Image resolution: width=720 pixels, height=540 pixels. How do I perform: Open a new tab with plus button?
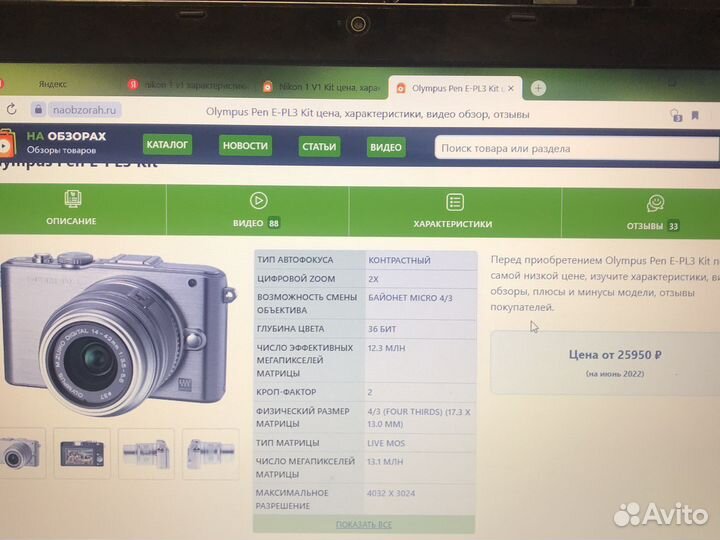pos(538,88)
